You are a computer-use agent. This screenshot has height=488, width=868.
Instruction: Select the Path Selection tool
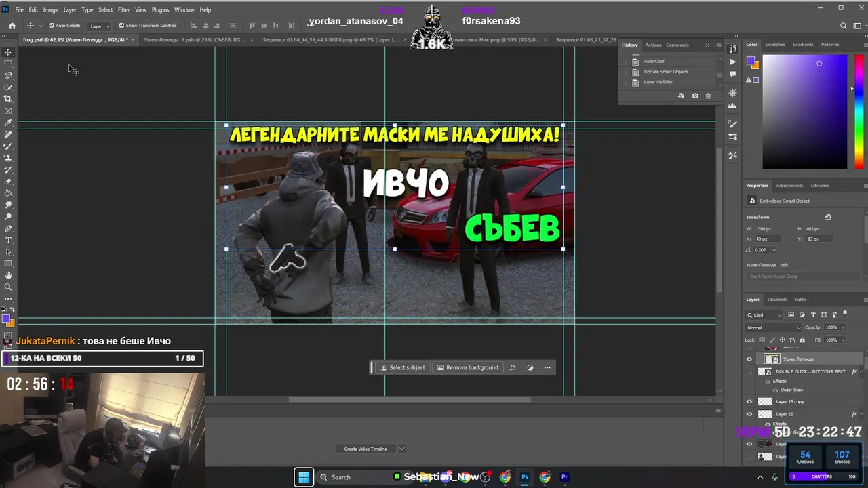tap(8, 252)
